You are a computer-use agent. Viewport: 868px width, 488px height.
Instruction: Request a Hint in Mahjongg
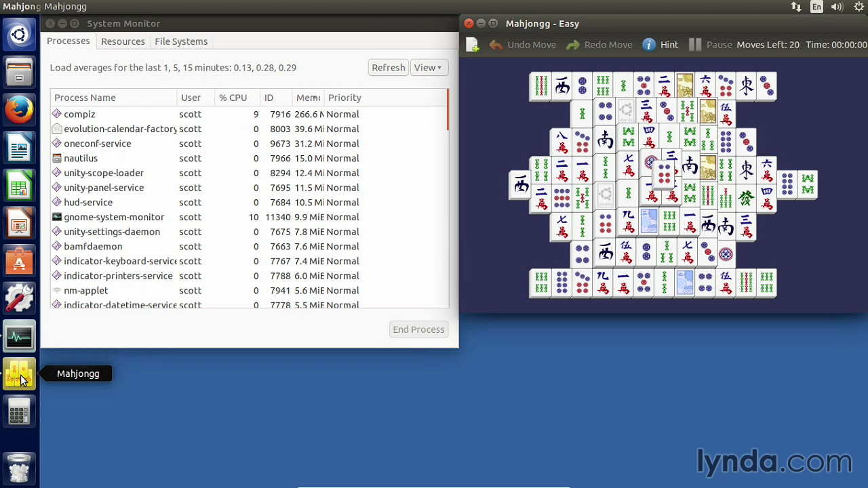click(x=660, y=45)
